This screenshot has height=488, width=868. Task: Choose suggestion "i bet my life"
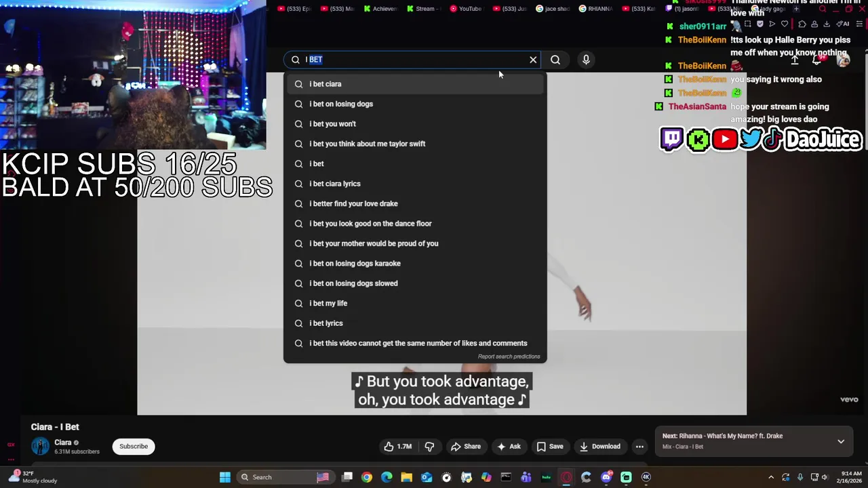pyautogui.click(x=414, y=303)
